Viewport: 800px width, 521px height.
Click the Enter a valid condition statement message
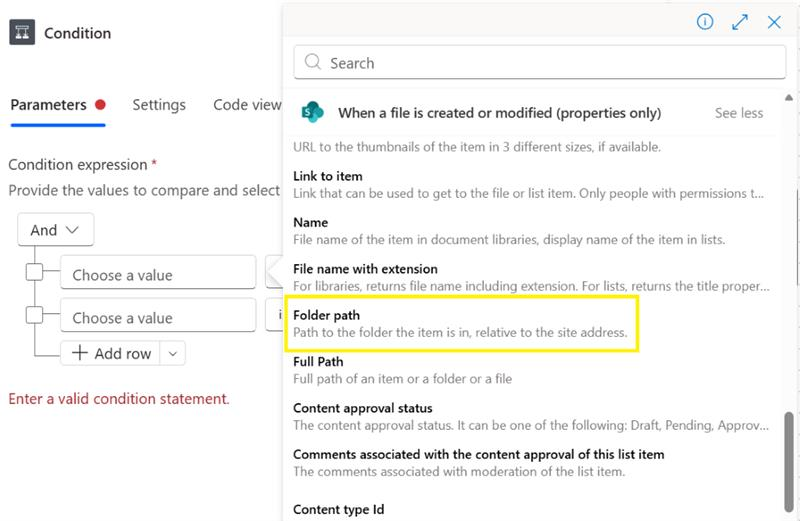coord(119,399)
